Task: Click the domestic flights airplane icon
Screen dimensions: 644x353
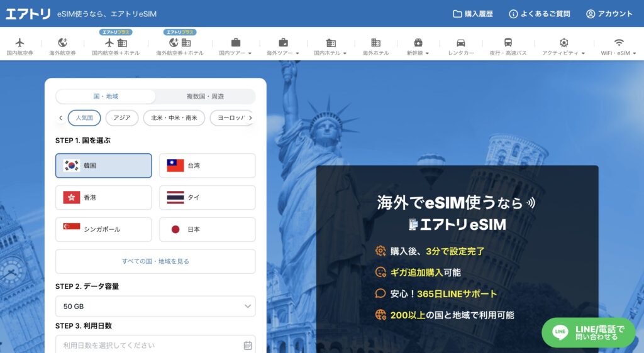Action: pyautogui.click(x=19, y=43)
